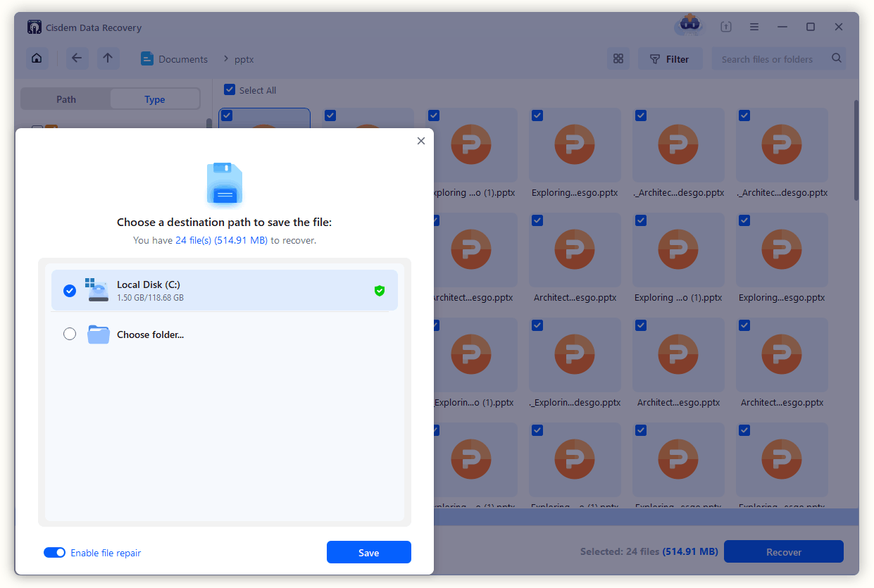Save files to the chosen destination
Image resolution: width=874 pixels, height=588 pixels.
369,553
